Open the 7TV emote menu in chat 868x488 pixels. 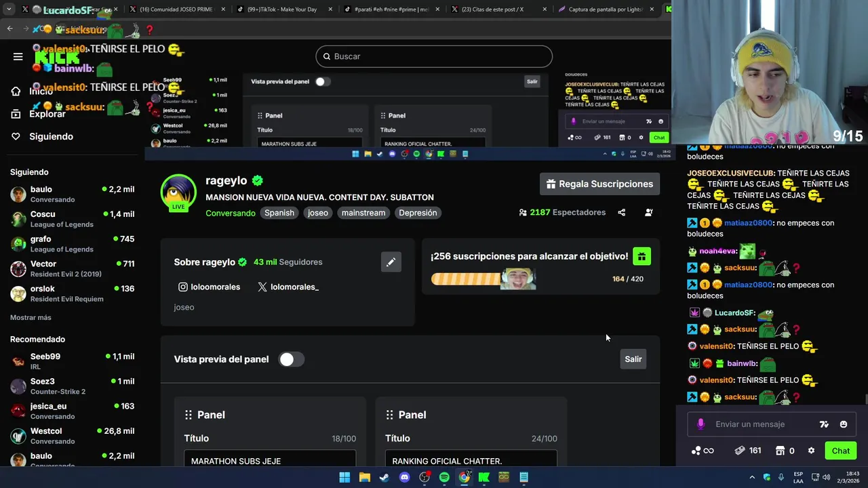point(824,424)
